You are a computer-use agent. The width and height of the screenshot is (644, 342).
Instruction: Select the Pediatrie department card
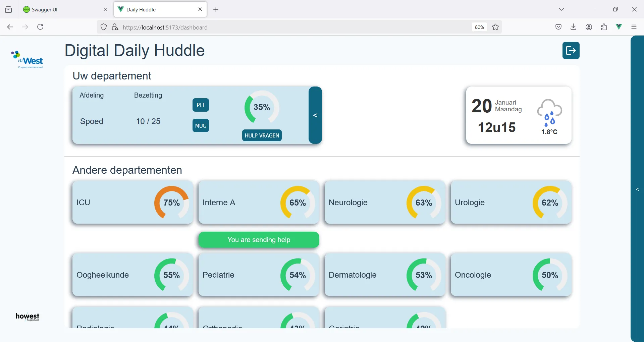click(259, 275)
